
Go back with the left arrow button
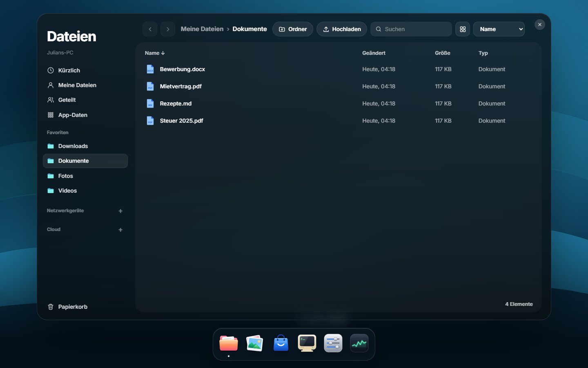pyautogui.click(x=150, y=29)
